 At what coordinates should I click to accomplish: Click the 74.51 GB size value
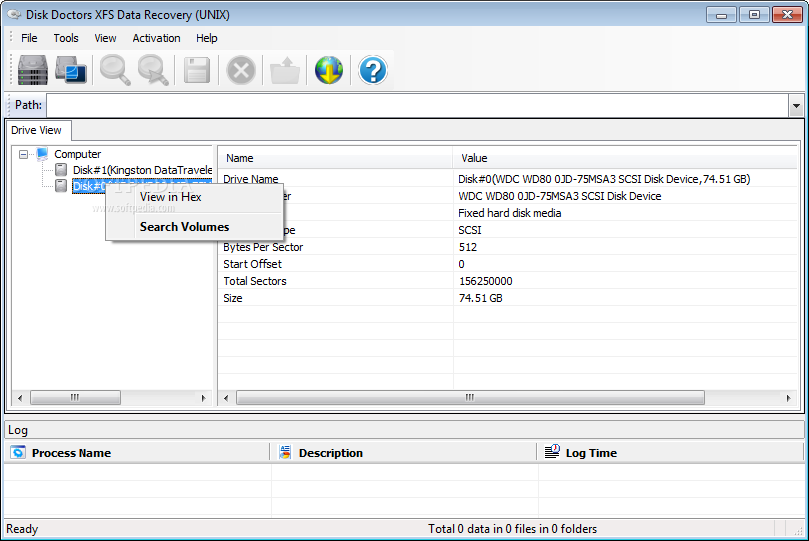[x=480, y=298]
